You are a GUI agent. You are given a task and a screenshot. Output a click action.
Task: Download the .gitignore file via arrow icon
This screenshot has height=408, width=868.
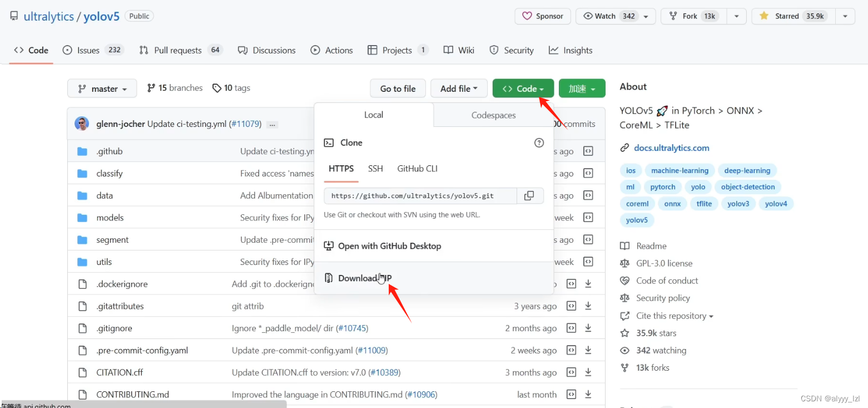pyautogui.click(x=588, y=328)
